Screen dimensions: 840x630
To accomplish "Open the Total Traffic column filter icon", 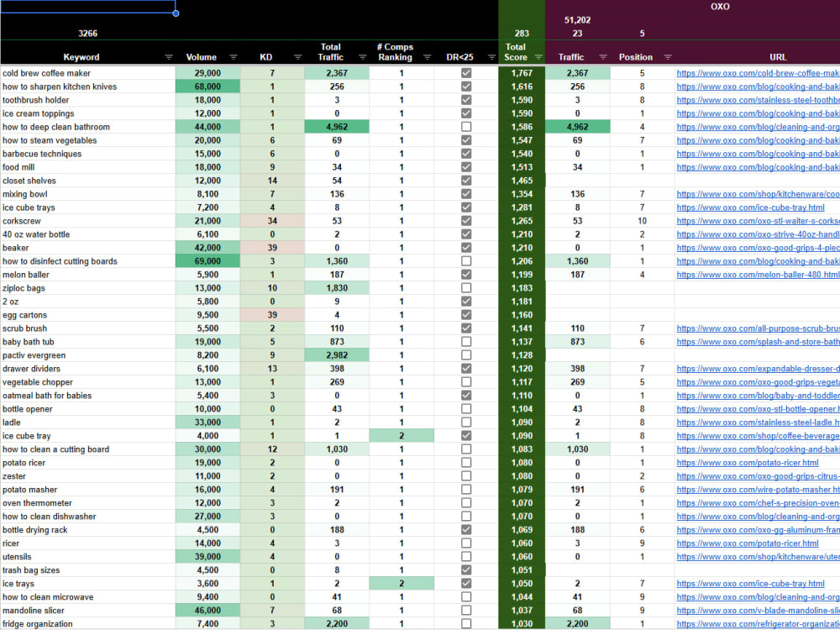I will pos(363,57).
